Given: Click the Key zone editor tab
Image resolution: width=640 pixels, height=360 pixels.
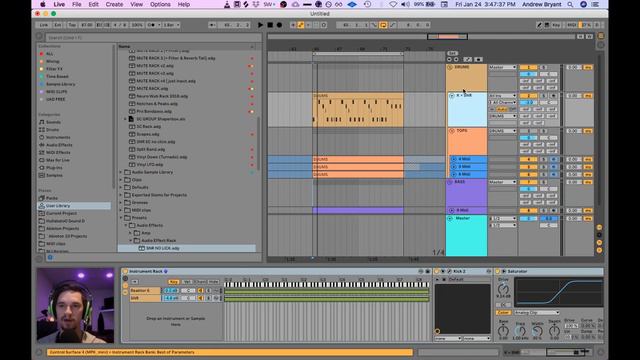Looking at the screenshot, I should click(x=173, y=282).
